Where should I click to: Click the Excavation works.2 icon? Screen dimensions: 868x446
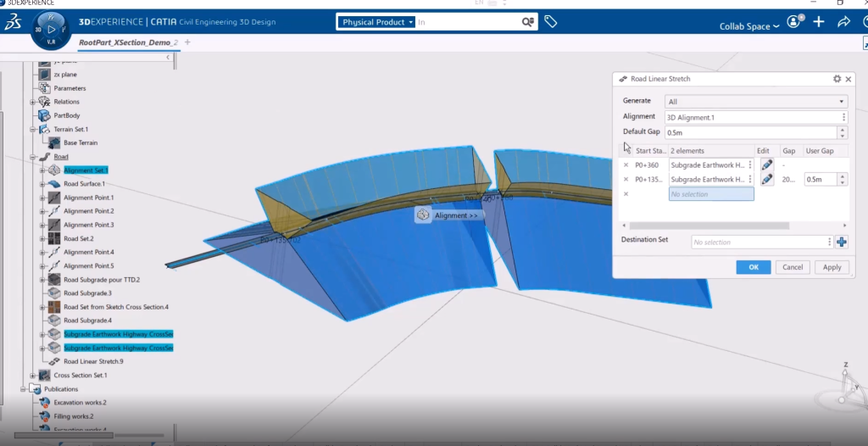pyautogui.click(x=45, y=403)
